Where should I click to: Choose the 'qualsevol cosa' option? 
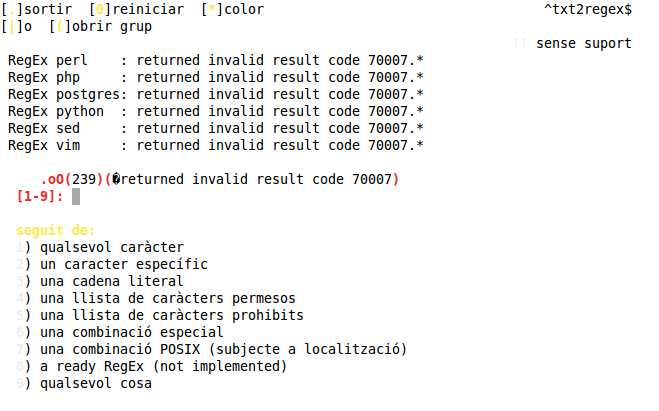click(x=95, y=383)
